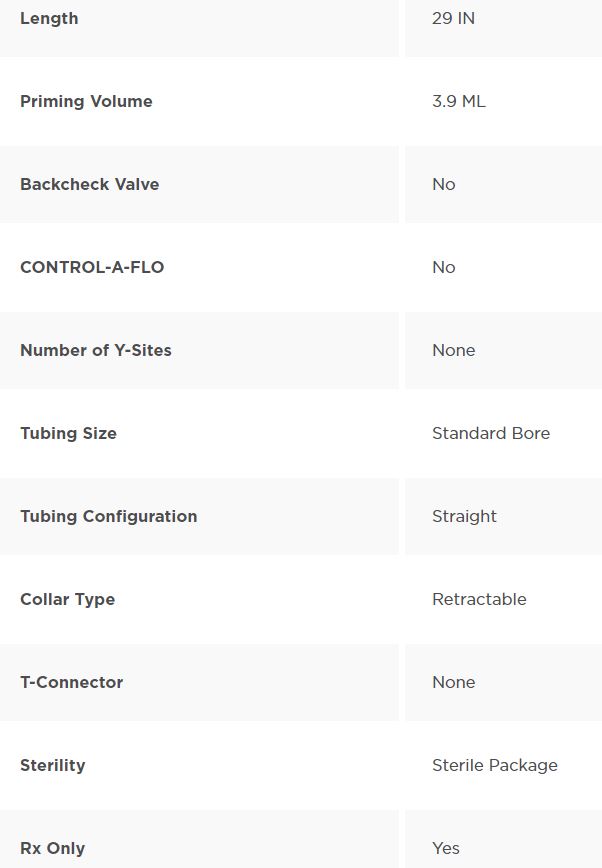
Task: Click the 3.9 ML value
Action: click(459, 101)
